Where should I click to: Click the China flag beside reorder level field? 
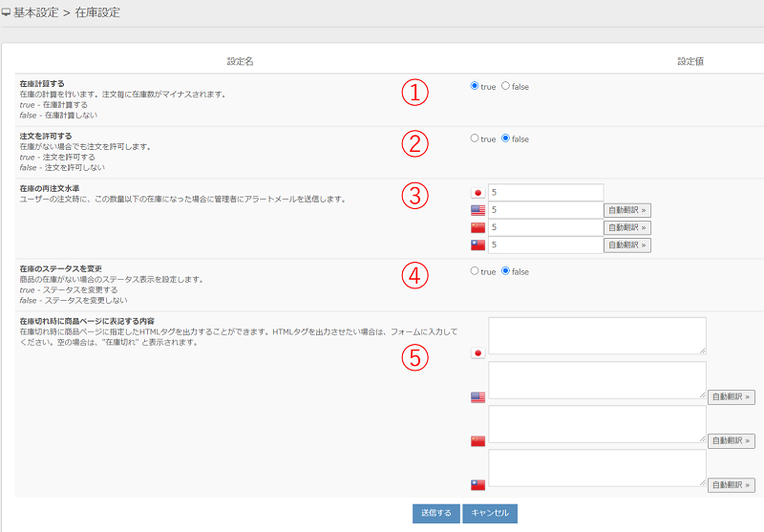pyautogui.click(x=477, y=228)
